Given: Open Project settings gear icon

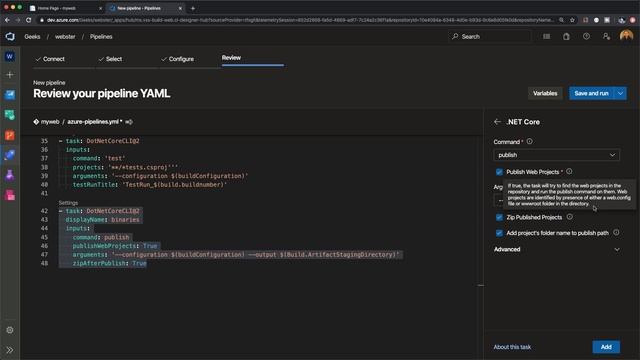Looking at the screenshot, I should (x=10, y=330).
